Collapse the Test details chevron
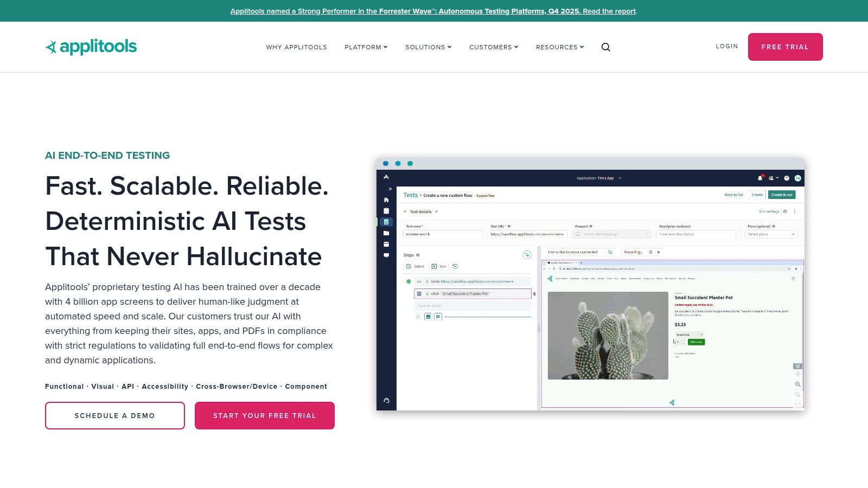This screenshot has height=488, width=868. point(405,211)
